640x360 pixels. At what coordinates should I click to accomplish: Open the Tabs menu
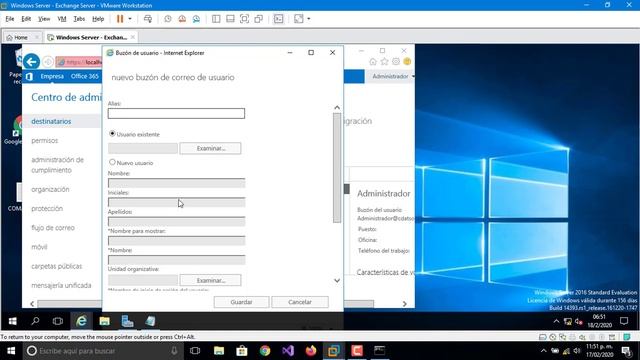tap(79, 19)
